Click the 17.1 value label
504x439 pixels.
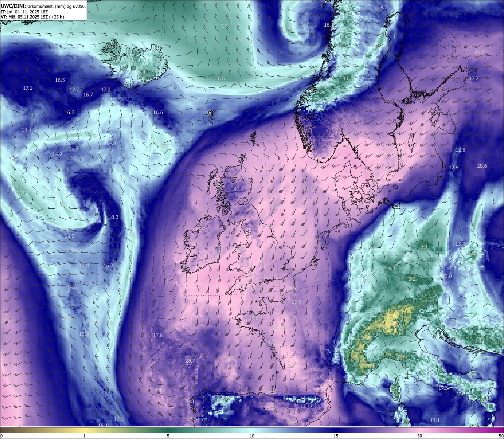(x=28, y=88)
